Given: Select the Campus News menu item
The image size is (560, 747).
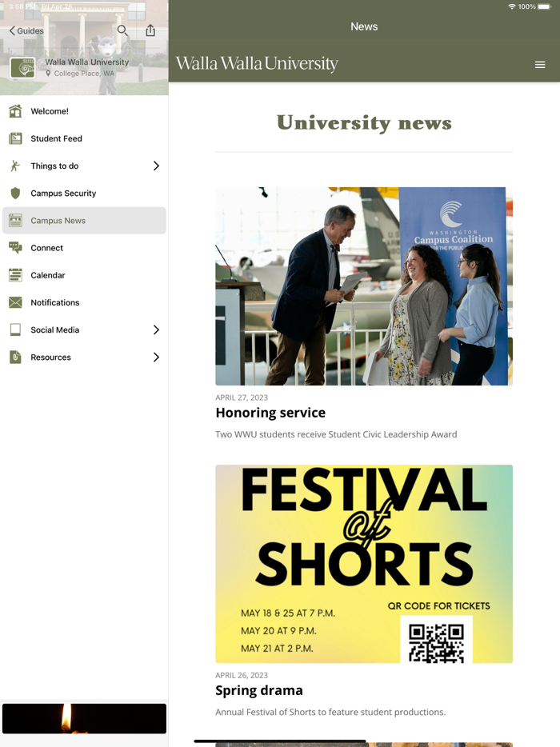Looking at the screenshot, I should click(x=84, y=221).
